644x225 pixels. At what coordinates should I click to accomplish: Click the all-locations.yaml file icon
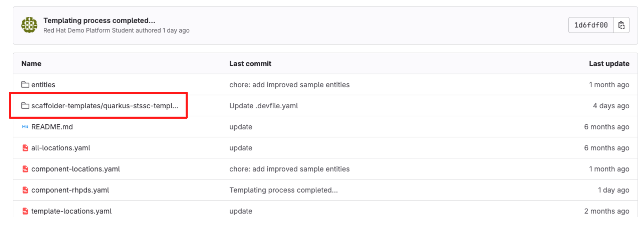tap(25, 148)
